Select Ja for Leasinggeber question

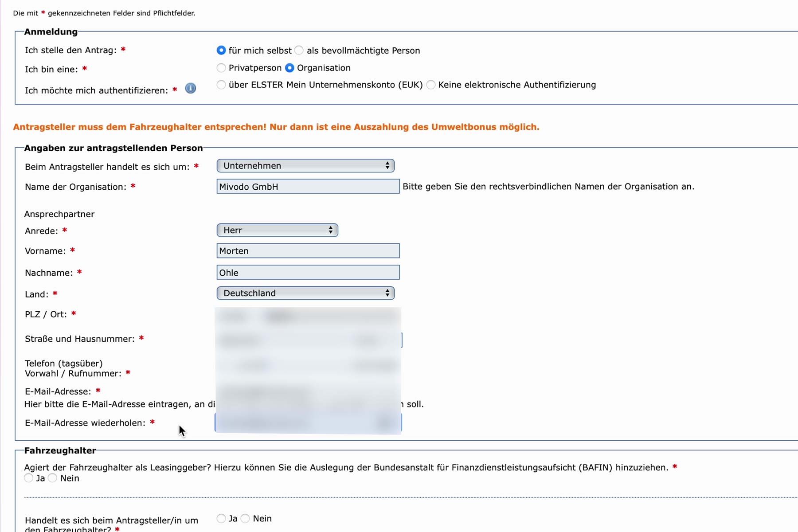pyautogui.click(x=29, y=478)
